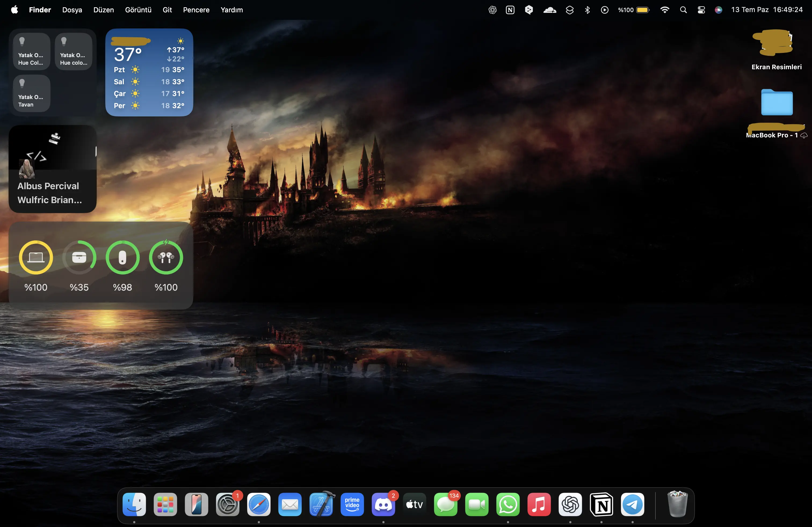Open the Git menu
812x527 pixels.
click(167, 10)
